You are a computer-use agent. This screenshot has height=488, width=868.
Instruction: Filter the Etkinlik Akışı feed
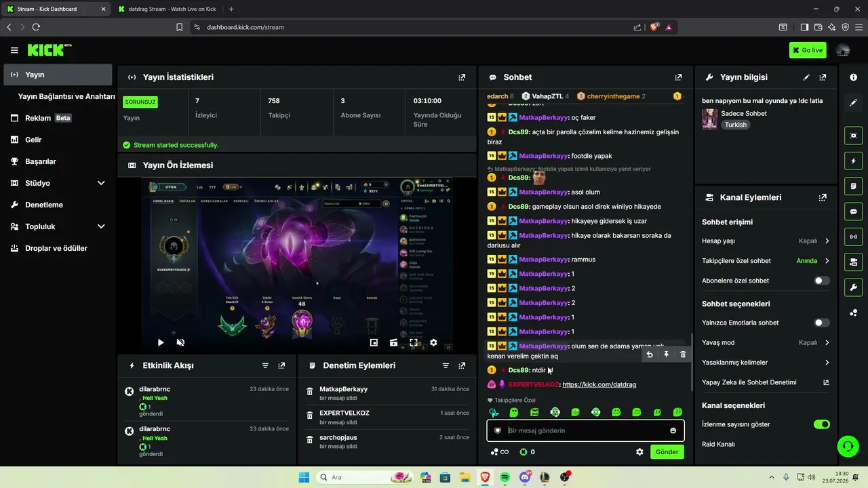coord(265,365)
